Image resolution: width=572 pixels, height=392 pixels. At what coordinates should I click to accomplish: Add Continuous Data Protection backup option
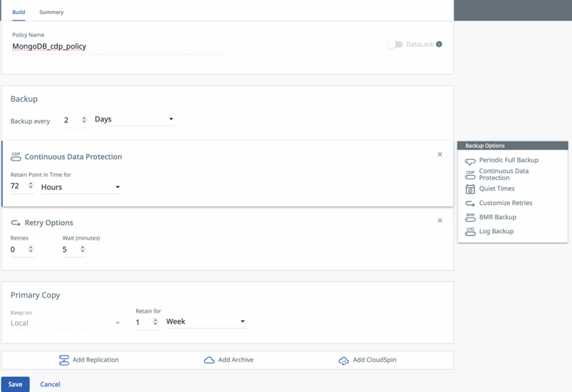click(x=504, y=174)
